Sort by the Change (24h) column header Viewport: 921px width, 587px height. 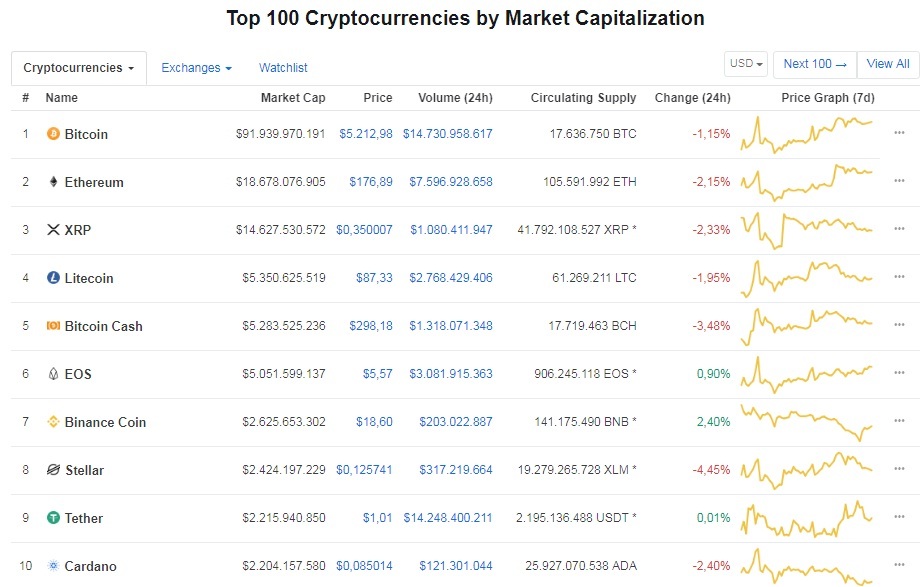pyautogui.click(x=692, y=98)
